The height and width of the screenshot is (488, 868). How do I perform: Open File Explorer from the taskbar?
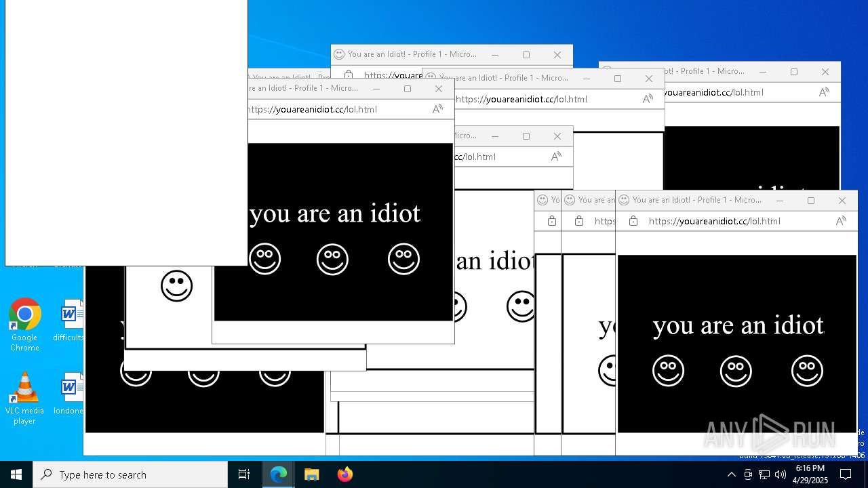click(x=312, y=474)
